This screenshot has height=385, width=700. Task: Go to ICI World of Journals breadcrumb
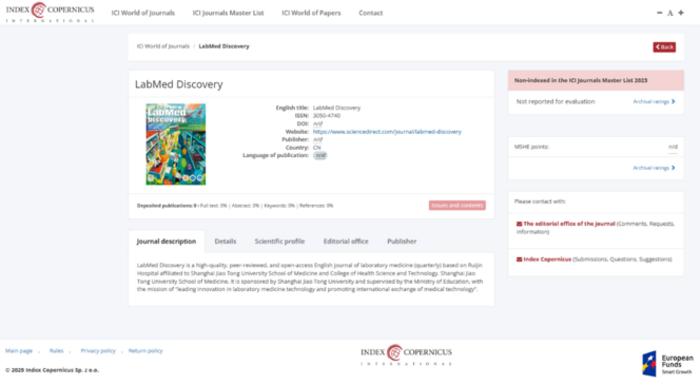point(163,46)
